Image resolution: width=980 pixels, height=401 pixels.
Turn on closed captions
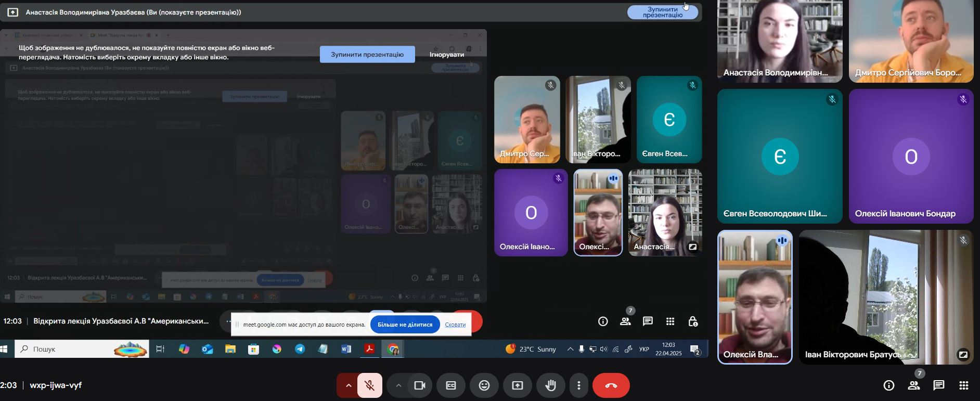click(451, 385)
